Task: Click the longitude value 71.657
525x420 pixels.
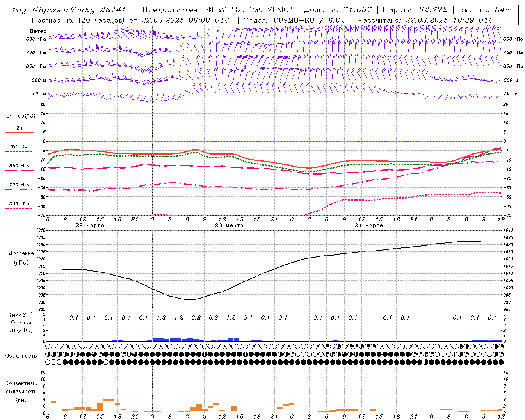Action: [358, 10]
